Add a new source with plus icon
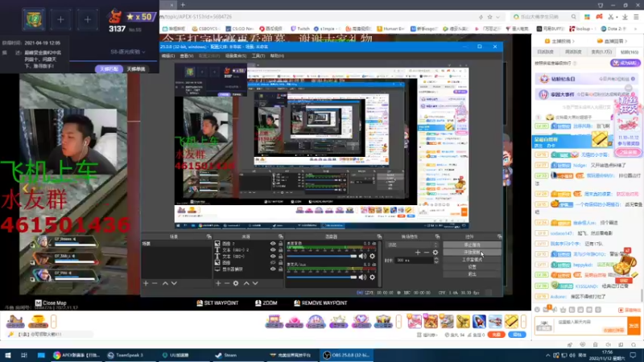This screenshot has height=362, width=644. point(218,283)
